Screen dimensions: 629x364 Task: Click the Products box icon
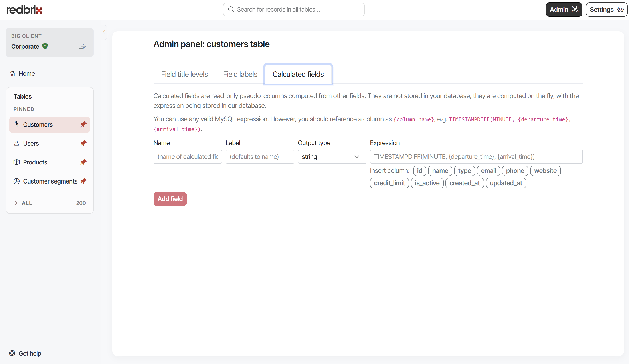coord(16,162)
